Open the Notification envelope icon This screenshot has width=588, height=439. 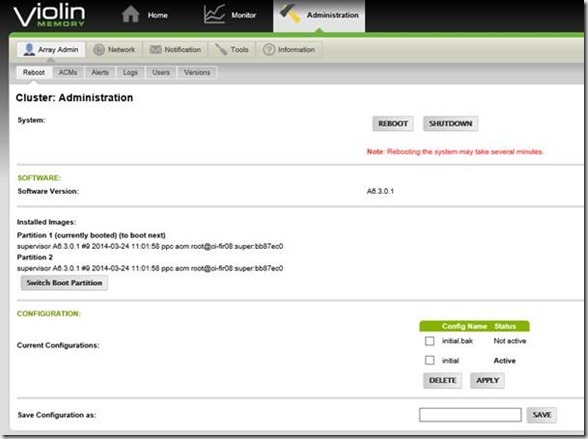[x=155, y=49]
